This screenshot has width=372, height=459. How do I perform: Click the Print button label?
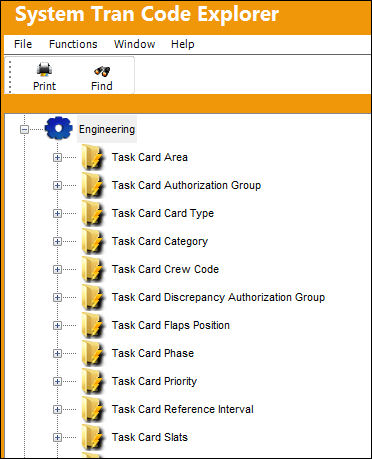click(44, 86)
